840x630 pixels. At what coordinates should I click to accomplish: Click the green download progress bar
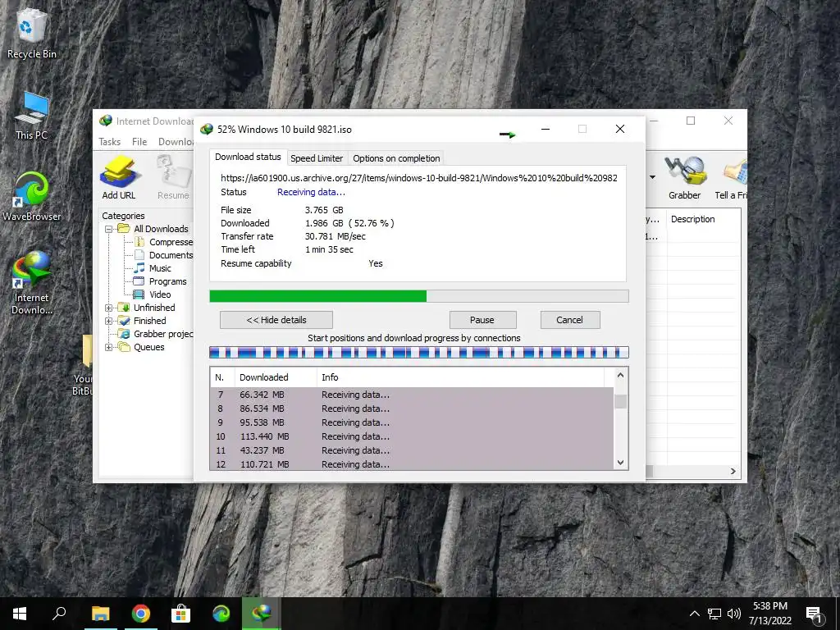tap(419, 296)
